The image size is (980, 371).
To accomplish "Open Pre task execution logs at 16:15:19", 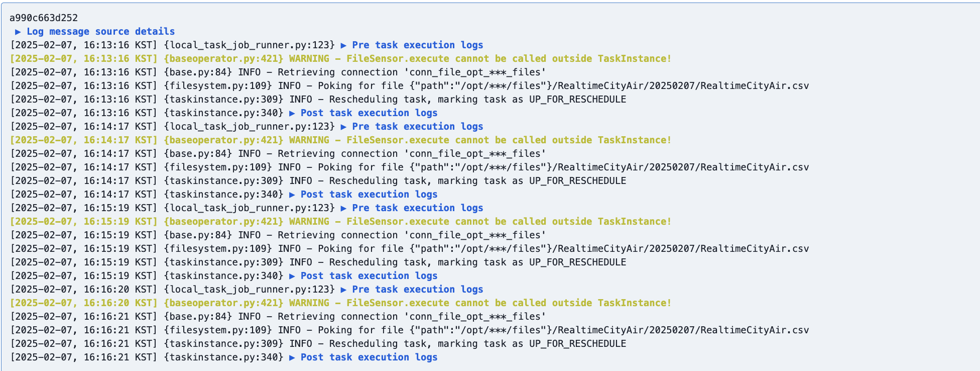I will coord(412,208).
